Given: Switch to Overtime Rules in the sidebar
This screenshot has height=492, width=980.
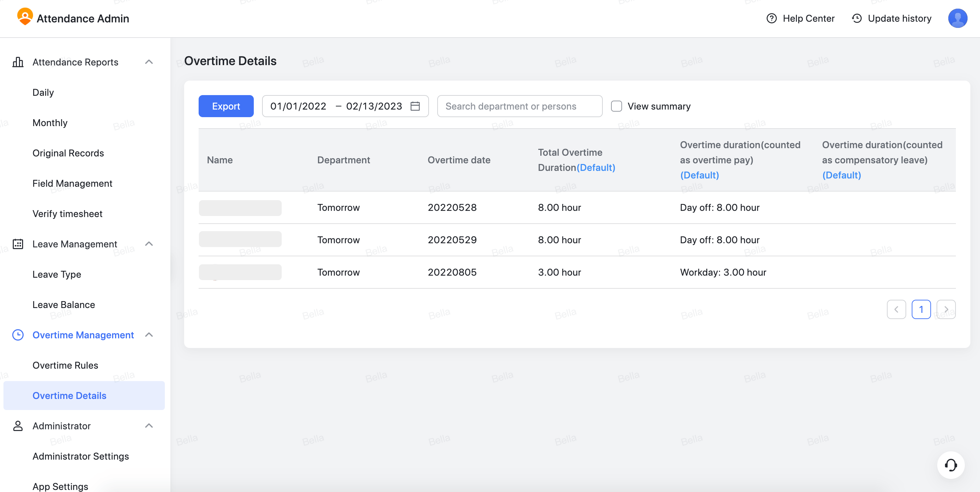Looking at the screenshot, I should click(65, 365).
